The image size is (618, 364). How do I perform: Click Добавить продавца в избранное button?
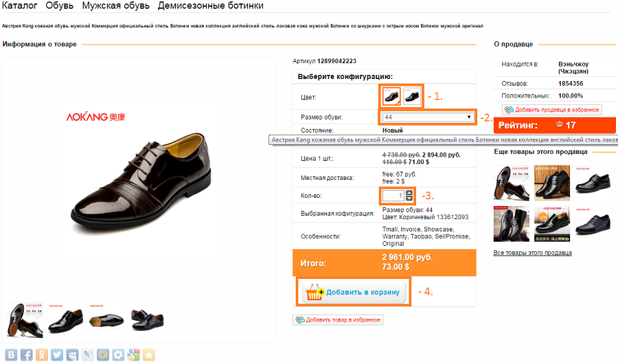551,110
